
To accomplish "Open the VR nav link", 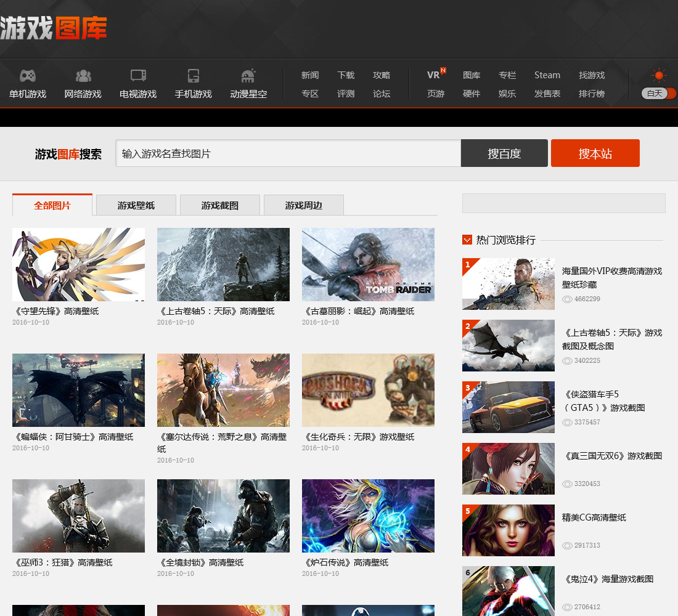I will [433, 75].
